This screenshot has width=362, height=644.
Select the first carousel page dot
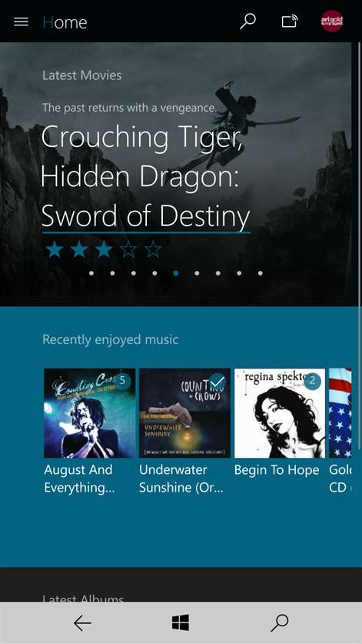click(x=91, y=273)
